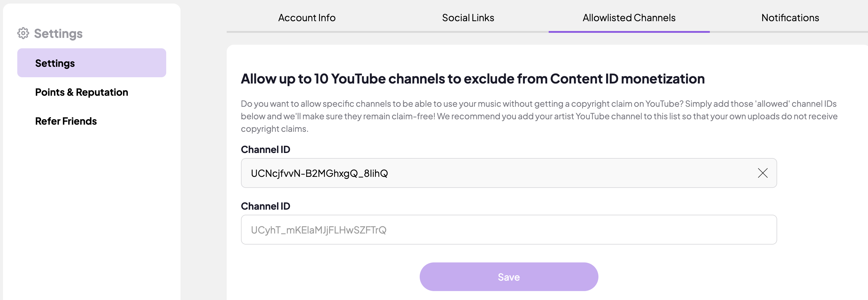Remove the first channel ID with X icon
This screenshot has width=868, height=300.
pyautogui.click(x=763, y=173)
